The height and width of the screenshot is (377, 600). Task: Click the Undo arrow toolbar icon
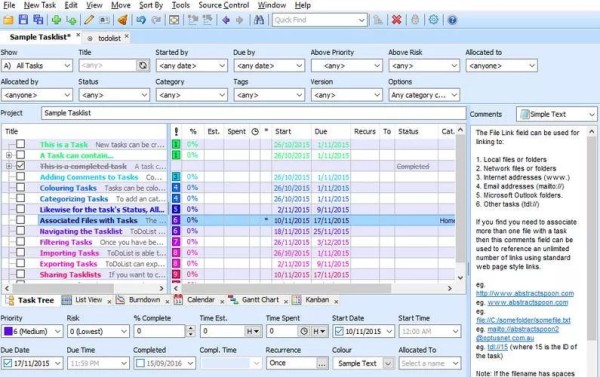coord(141,20)
